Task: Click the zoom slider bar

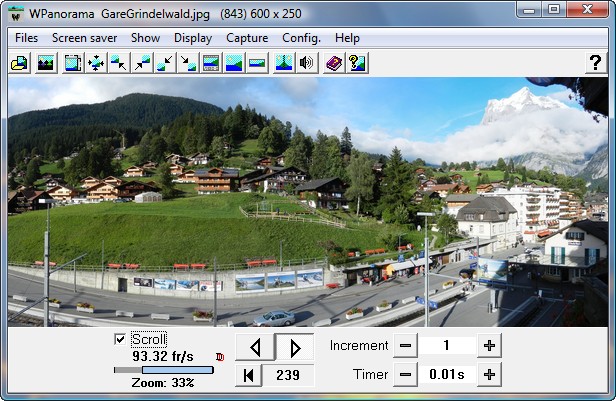Action: point(164,370)
